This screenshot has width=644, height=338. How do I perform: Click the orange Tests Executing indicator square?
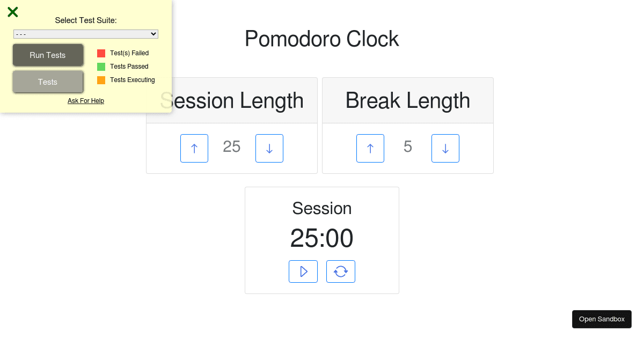click(x=100, y=79)
